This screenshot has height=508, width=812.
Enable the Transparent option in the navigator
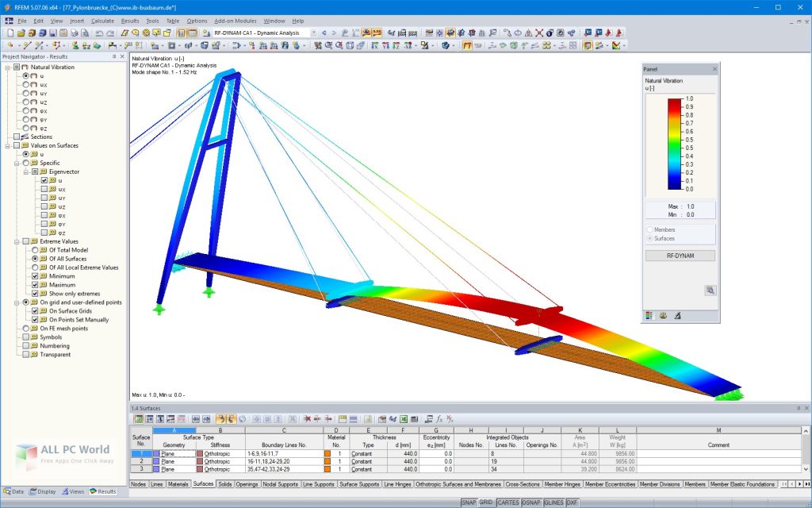click(x=25, y=354)
